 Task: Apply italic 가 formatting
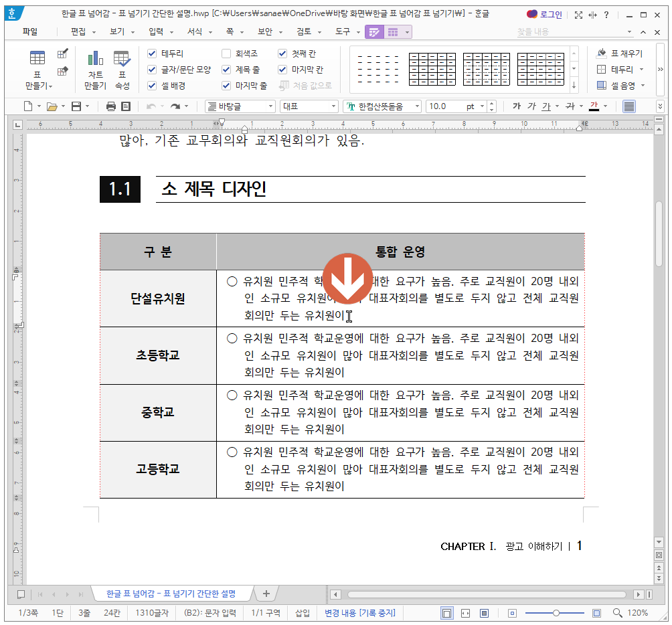[531, 106]
